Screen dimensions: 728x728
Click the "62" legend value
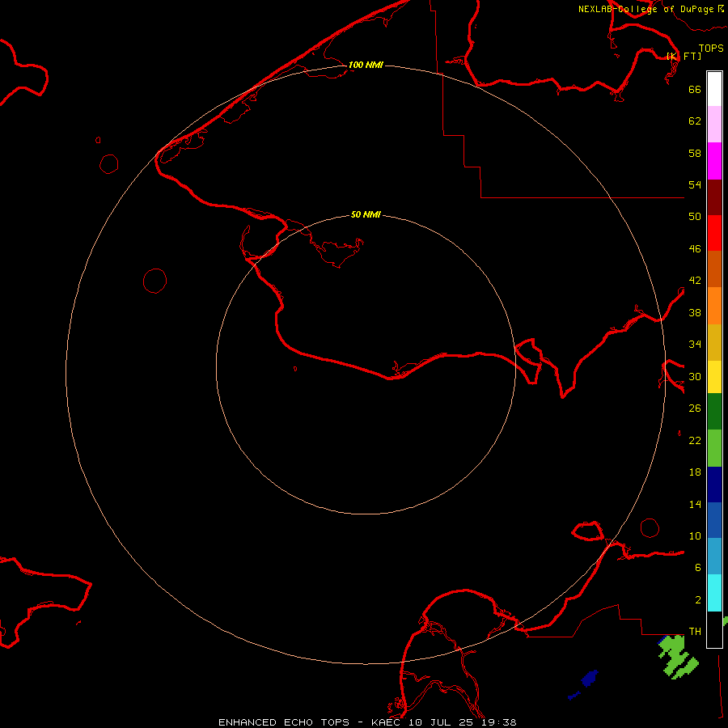pyautogui.click(x=695, y=121)
